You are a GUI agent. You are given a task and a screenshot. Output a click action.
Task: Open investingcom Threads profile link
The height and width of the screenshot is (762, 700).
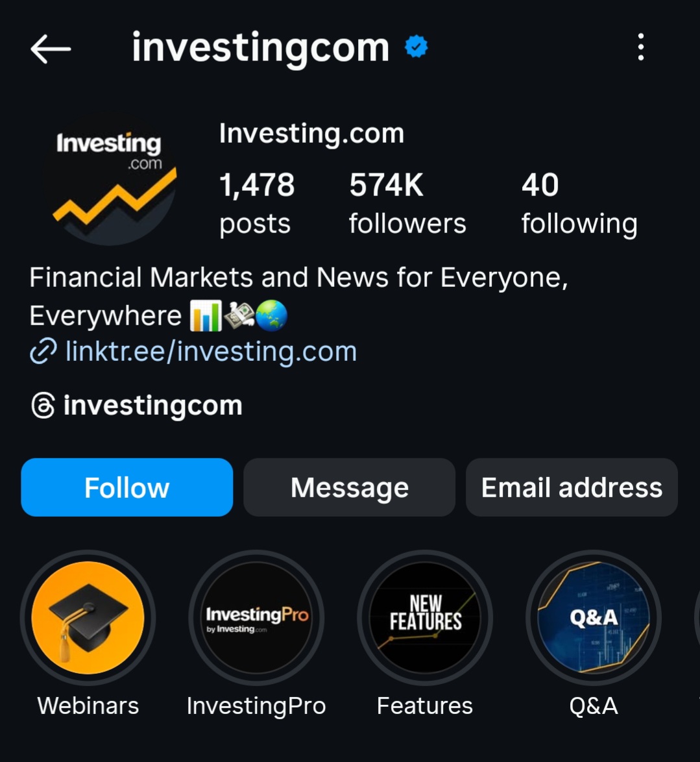[x=152, y=405]
